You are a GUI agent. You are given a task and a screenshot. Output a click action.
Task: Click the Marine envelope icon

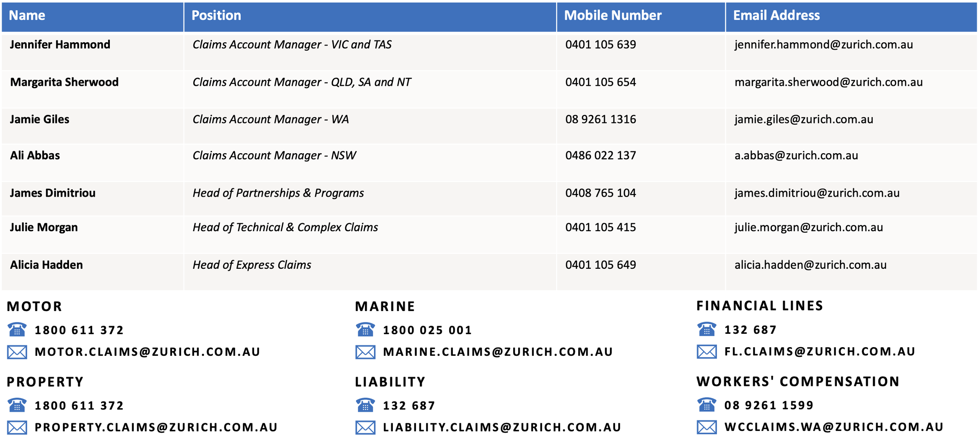pos(365,352)
